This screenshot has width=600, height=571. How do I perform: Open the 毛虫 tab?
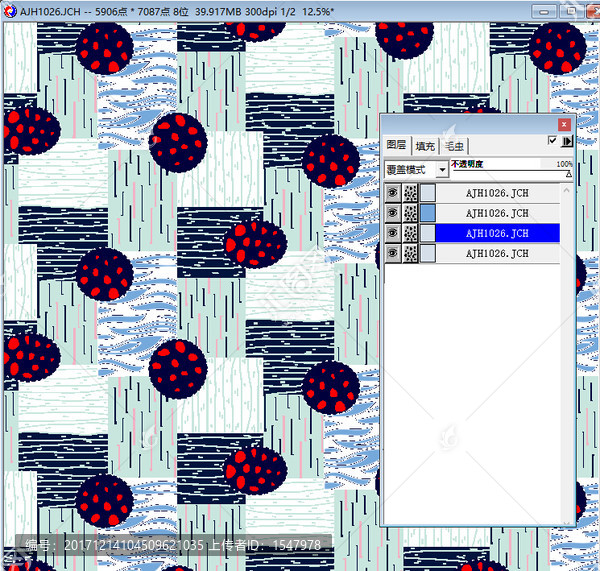tap(454, 146)
